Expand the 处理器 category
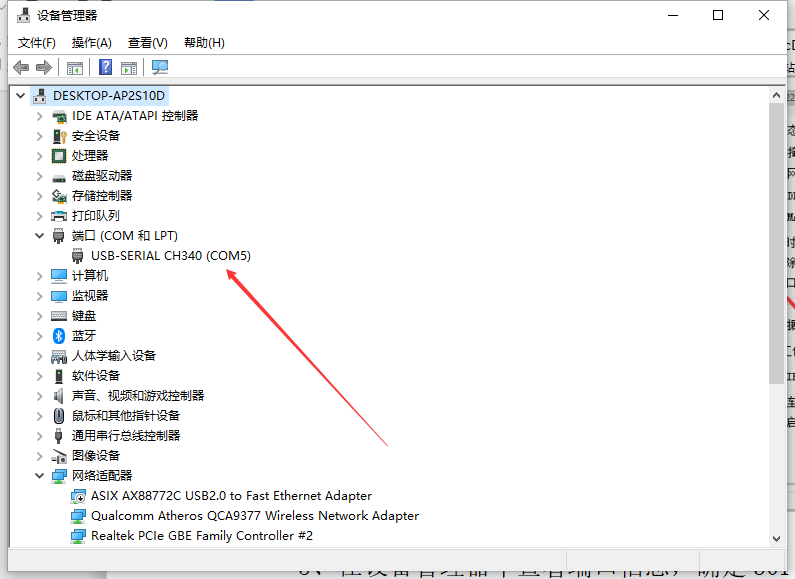This screenshot has height=579, width=795. [40, 156]
